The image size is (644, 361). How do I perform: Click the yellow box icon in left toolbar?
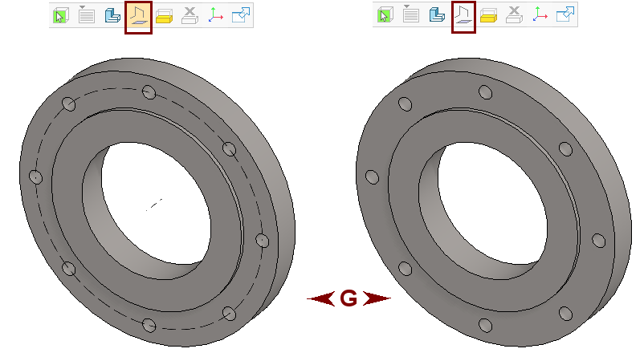point(165,15)
